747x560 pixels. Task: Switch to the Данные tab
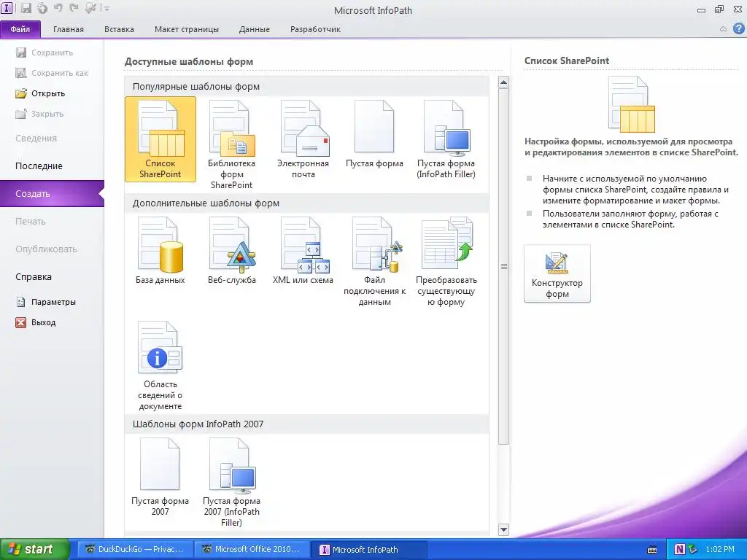(255, 29)
